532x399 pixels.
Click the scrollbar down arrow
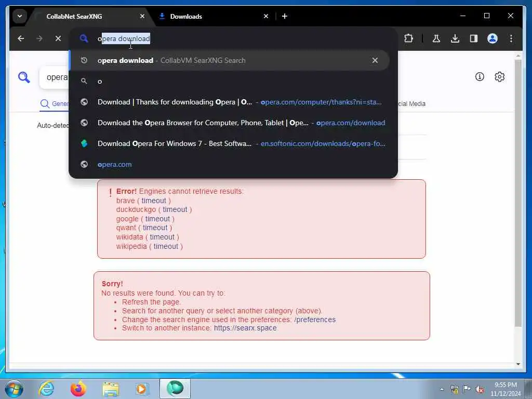point(518,364)
